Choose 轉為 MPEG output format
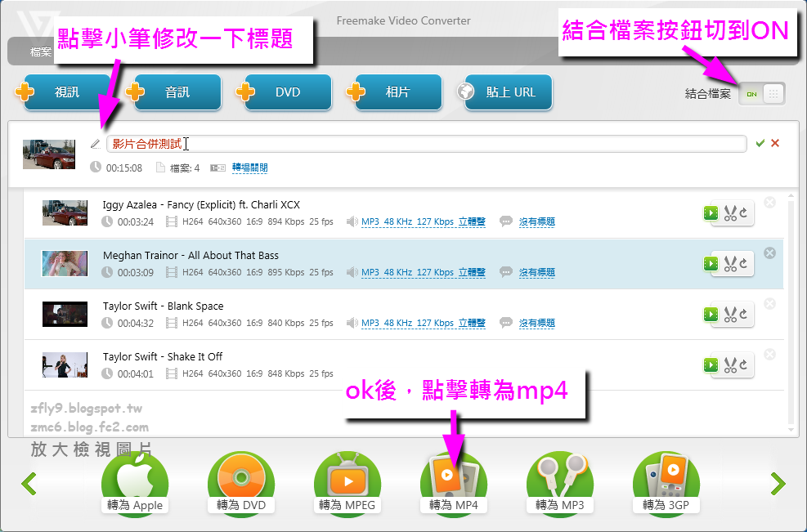Screen dimensions: 807x532 (347, 484)
